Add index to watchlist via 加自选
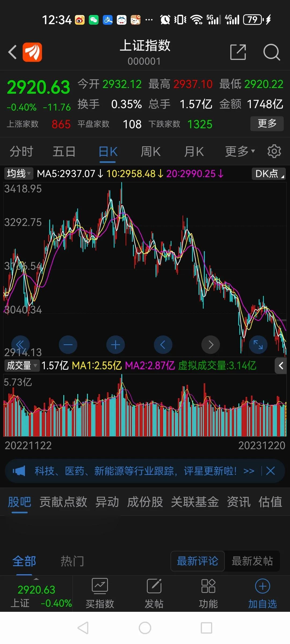 pos(262,593)
